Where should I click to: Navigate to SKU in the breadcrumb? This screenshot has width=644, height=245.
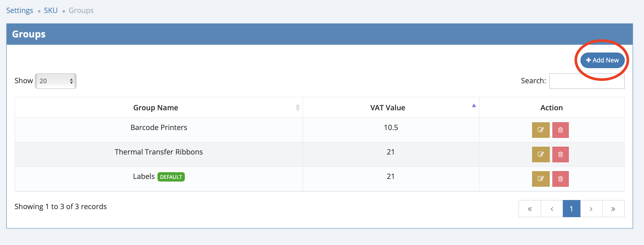point(50,10)
